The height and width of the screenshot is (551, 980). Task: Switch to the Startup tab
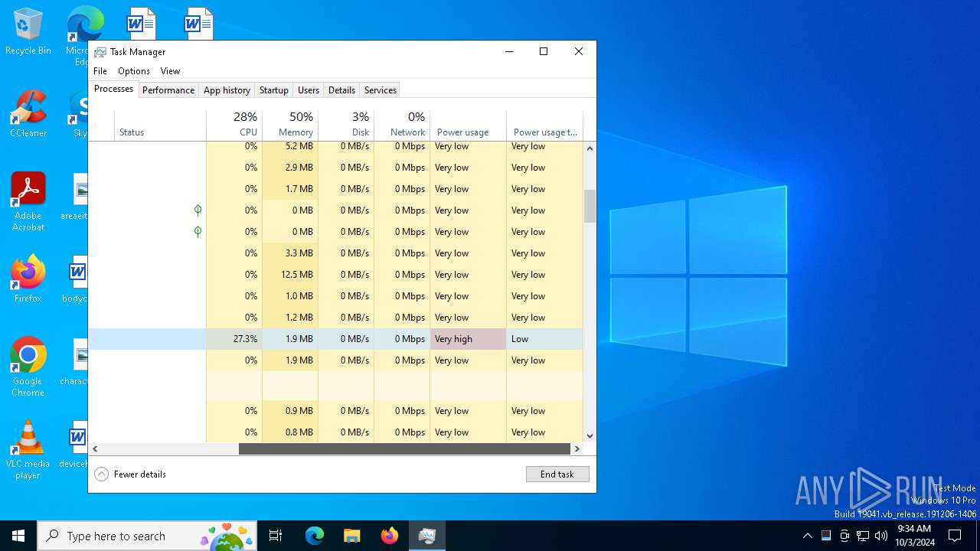(x=273, y=90)
